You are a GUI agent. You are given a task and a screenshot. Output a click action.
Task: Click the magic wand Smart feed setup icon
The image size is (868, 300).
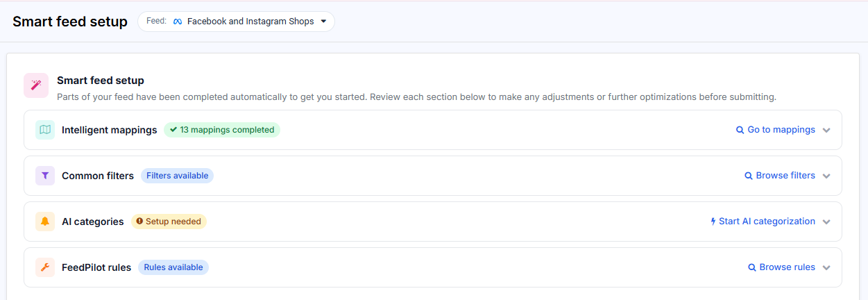36,85
